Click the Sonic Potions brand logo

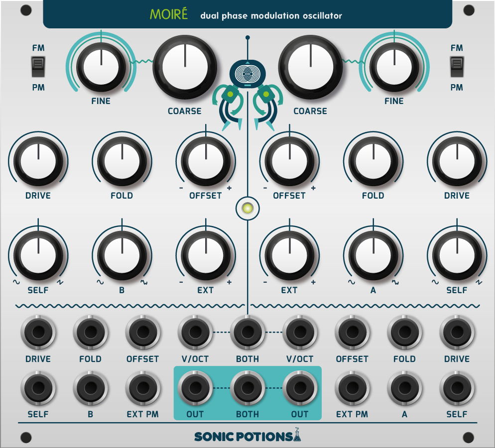pyautogui.click(x=247, y=436)
